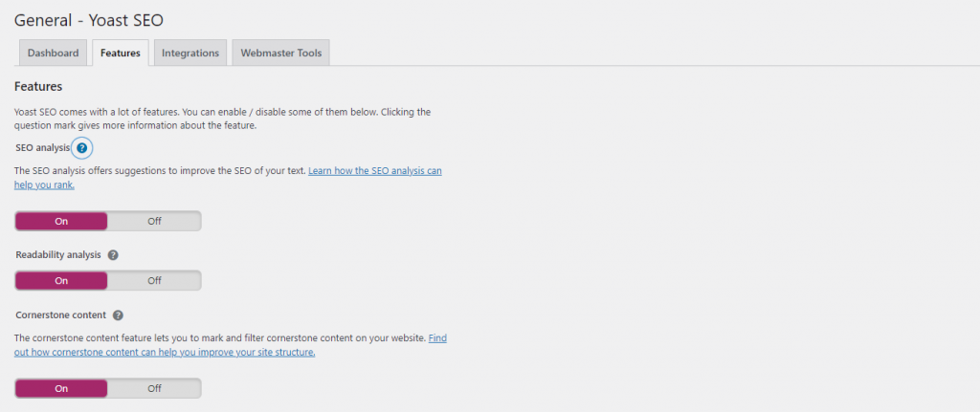Turn SEO analysis Off
980x412 pixels.
[154, 222]
